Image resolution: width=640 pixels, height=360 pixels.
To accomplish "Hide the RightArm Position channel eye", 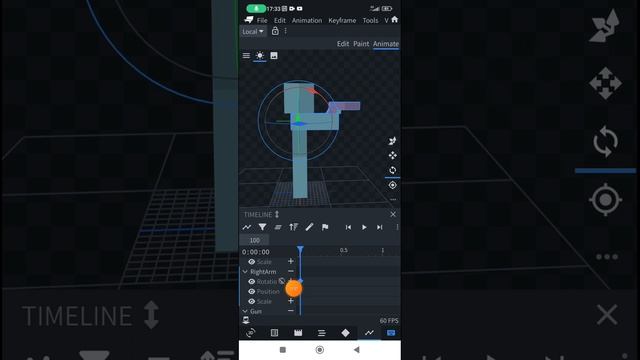I will pyautogui.click(x=252, y=291).
